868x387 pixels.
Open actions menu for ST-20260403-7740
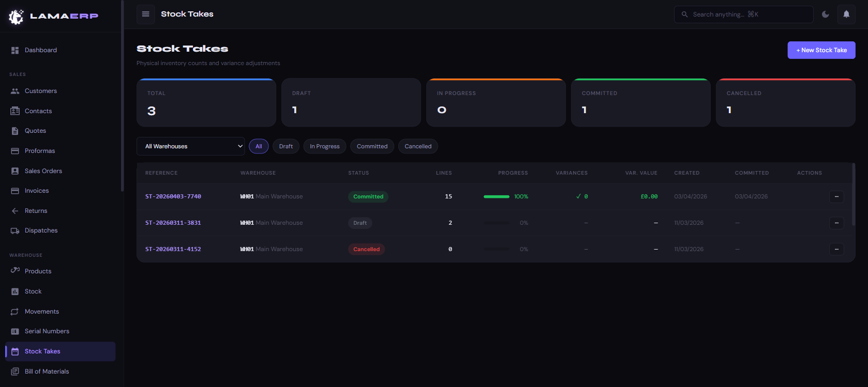click(x=836, y=197)
